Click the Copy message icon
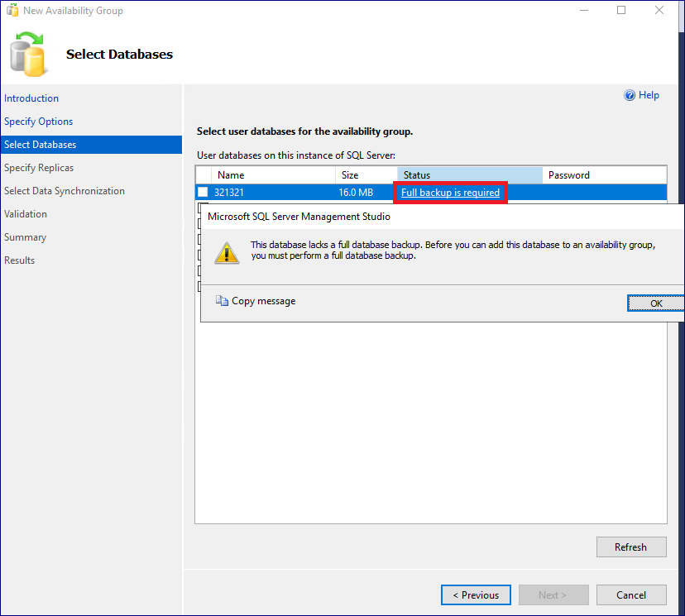 click(x=222, y=301)
